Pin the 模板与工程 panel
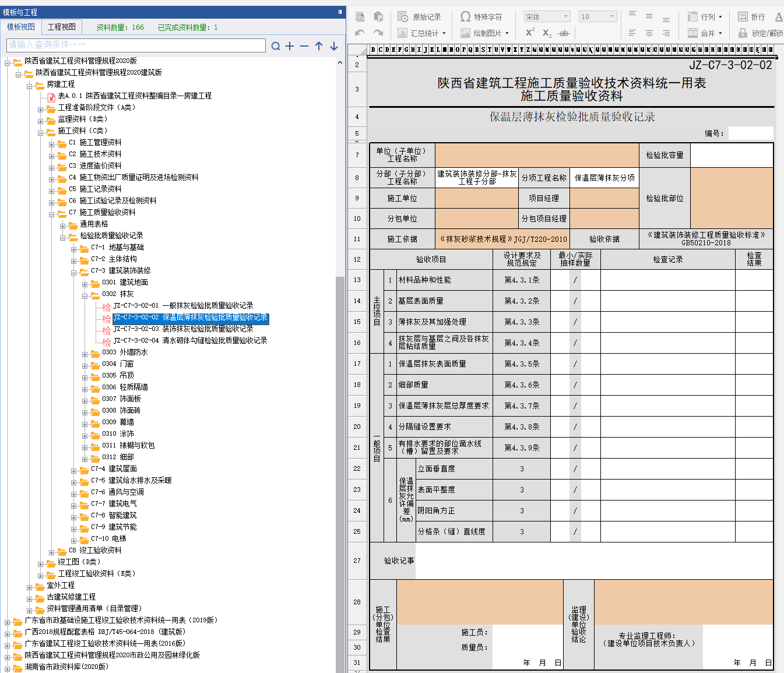The width and height of the screenshot is (784, 673). click(x=340, y=12)
